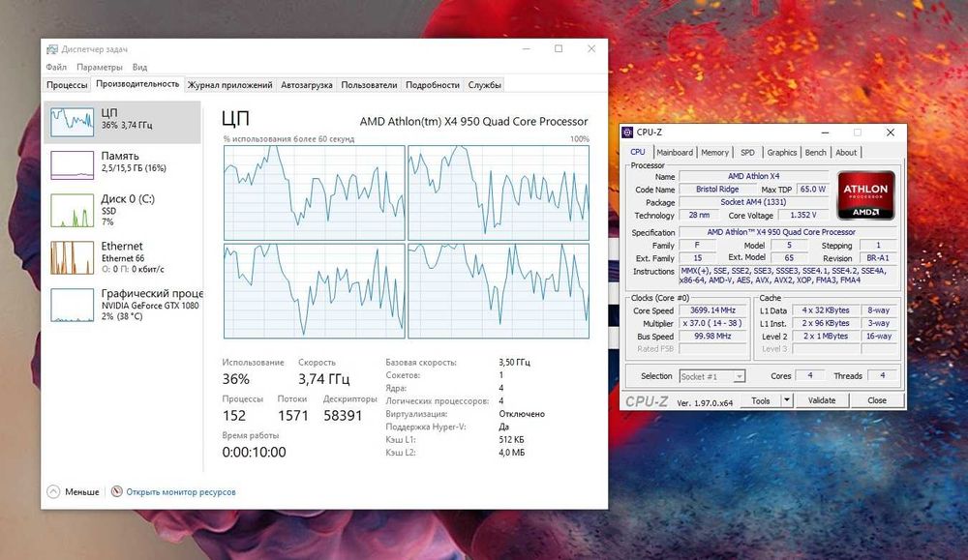Open the Tools dropdown arrow in CPU-Z
The height and width of the screenshot is (560, 968).
click(786, 400)
